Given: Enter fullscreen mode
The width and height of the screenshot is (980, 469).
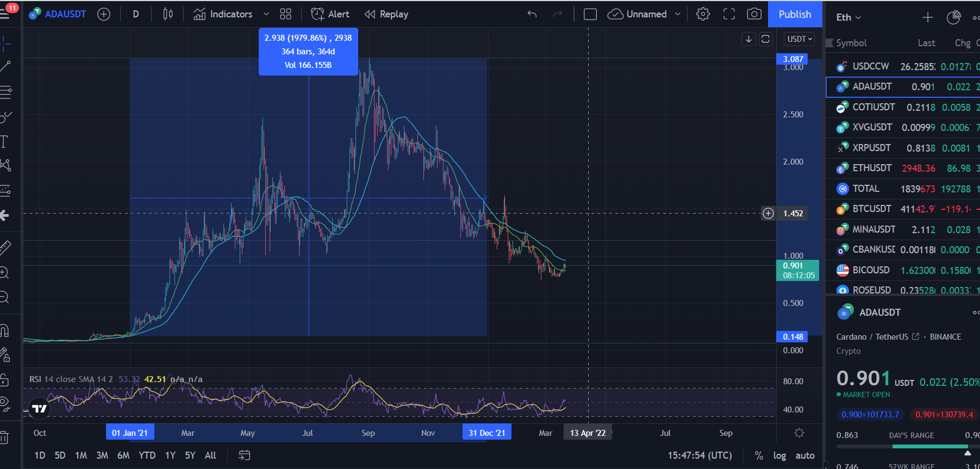Looking at the screenshot, I should pyautogui.click(x=729, y=14).
